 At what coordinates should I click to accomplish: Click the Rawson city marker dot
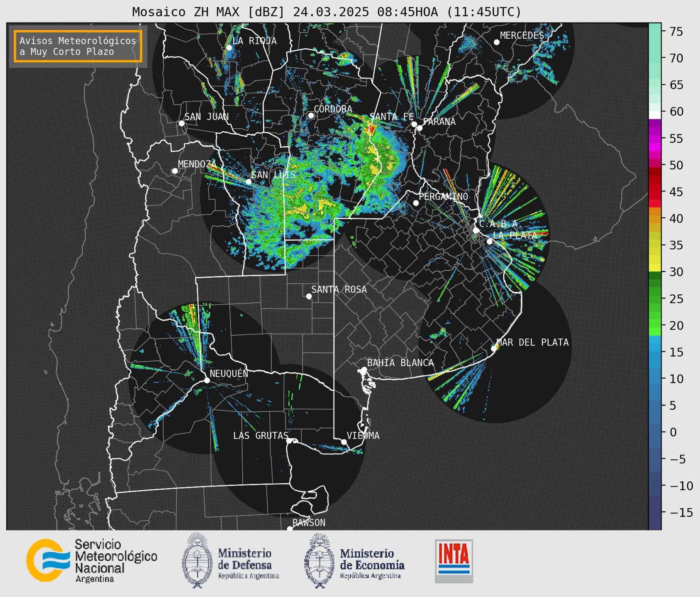290,529
